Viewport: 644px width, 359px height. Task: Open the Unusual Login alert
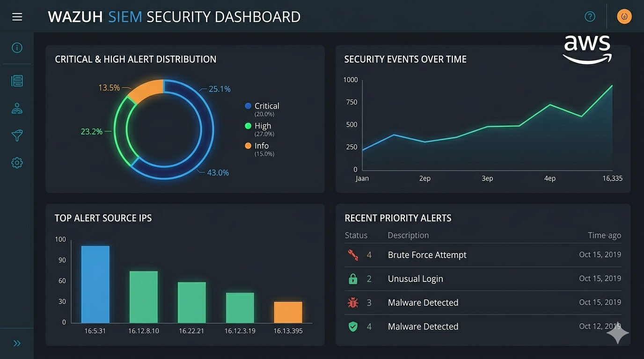pos(483,279)
